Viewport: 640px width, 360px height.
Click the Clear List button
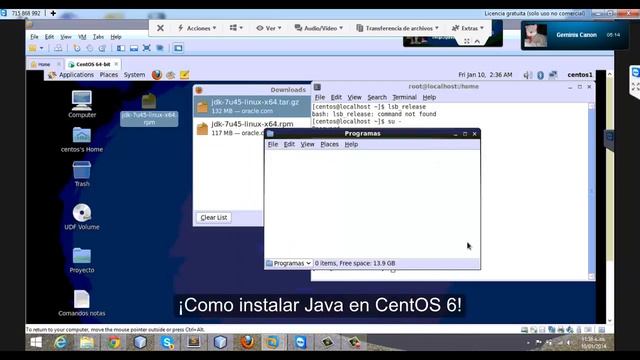(x=214, y=218)
